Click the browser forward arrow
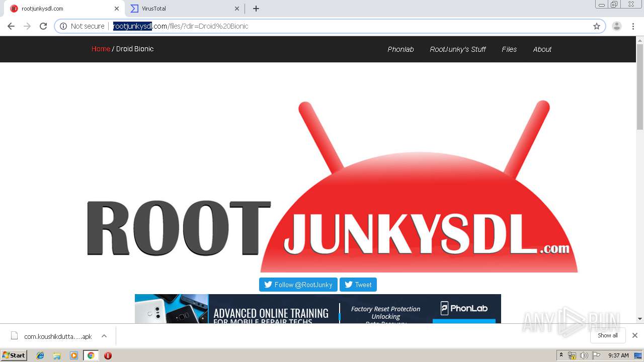The height and width of the screenshot is (362, 644). (27, 26)
